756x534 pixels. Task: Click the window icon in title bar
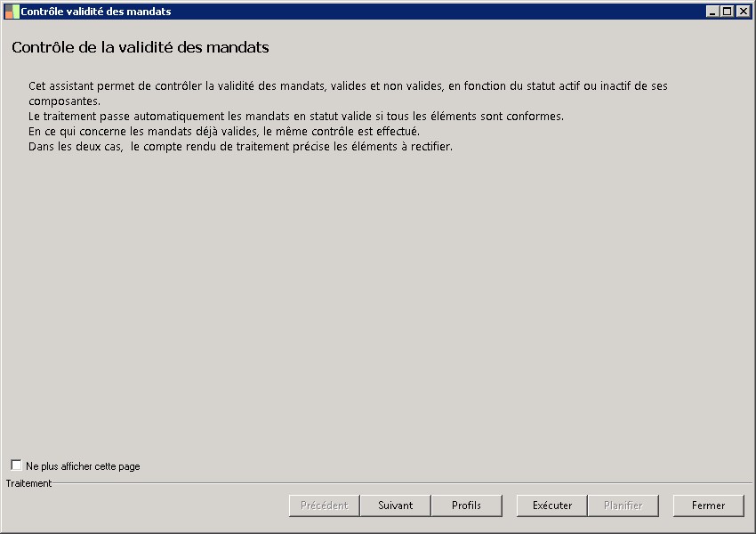coord(12,11)
